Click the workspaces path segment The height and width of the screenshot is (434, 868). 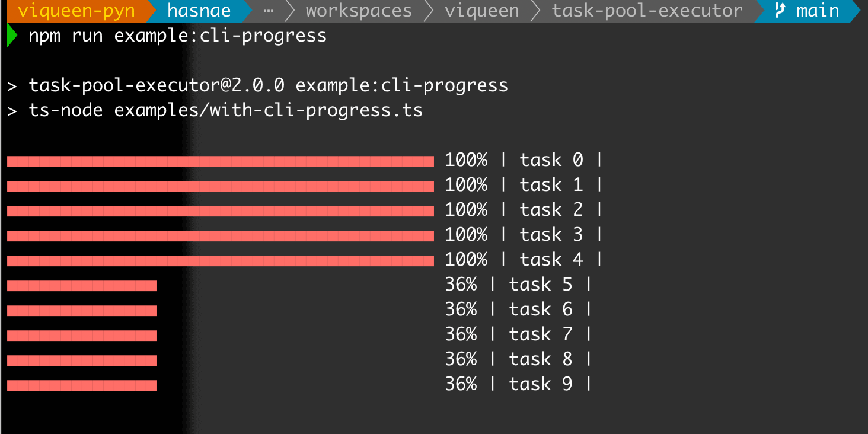point(359,11)
